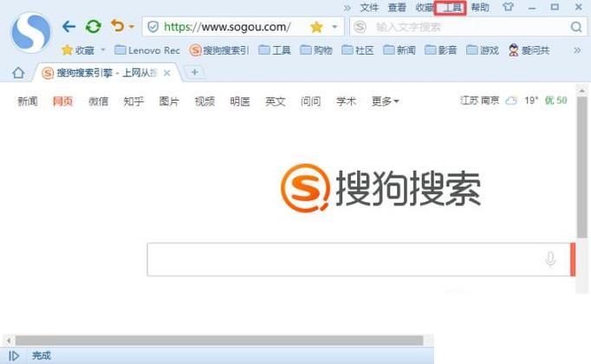Viewport: 591px width, 364px height.
Task: Open a new tab with plus button
Action: point(194,72)
